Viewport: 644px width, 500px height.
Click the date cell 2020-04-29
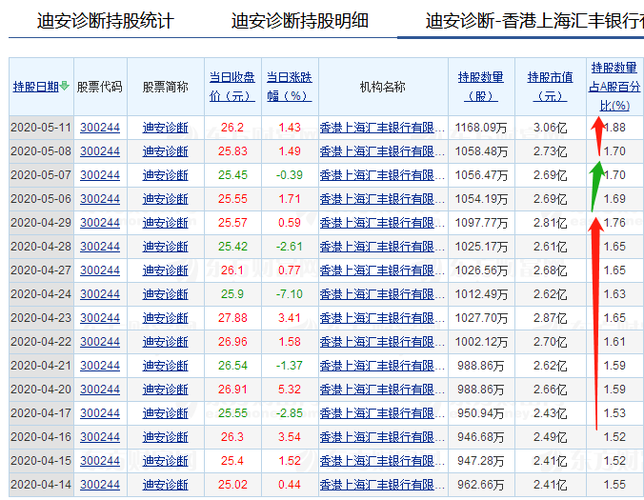(x=41, y=223)
